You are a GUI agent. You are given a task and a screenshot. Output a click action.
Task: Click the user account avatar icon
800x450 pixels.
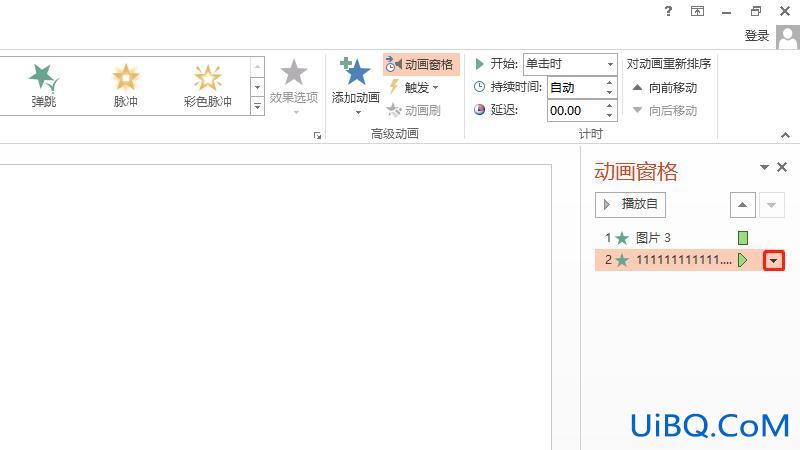788,37
